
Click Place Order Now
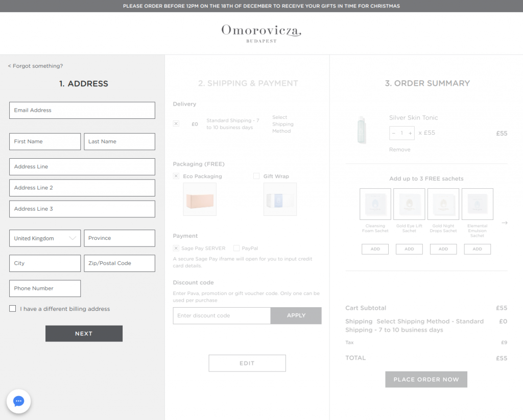coord(426,379)
